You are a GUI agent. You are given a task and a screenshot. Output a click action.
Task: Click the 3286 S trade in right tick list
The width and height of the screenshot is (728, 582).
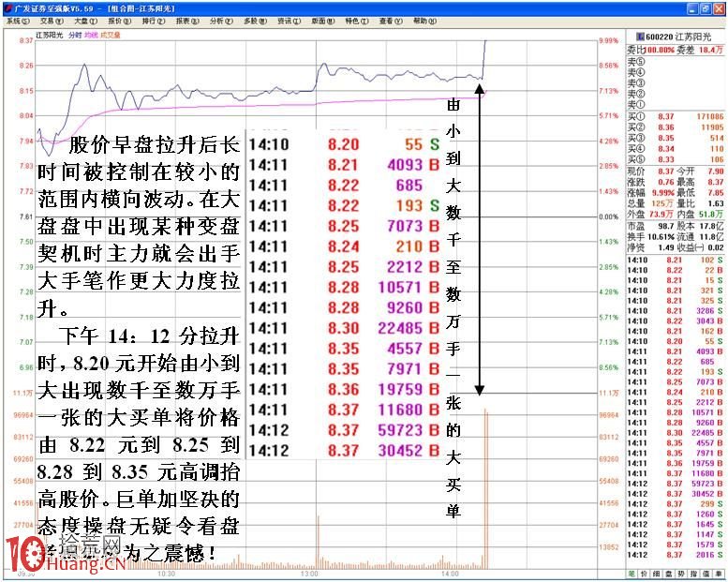tap(676, 311)
